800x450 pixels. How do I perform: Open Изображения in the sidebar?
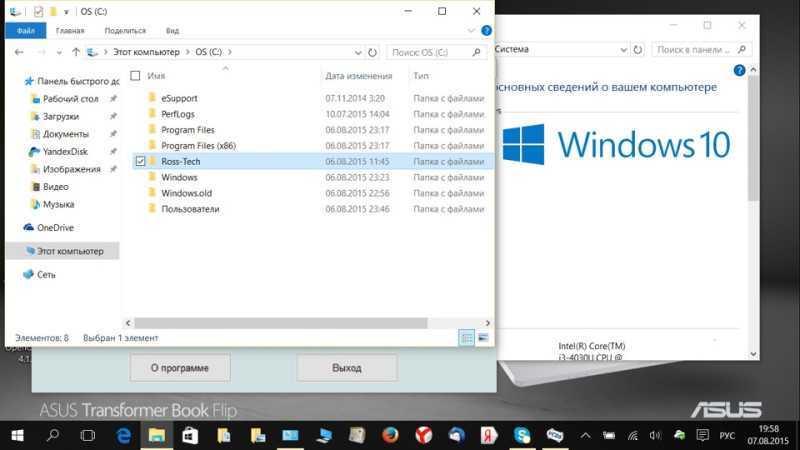[x=71, y=169]
